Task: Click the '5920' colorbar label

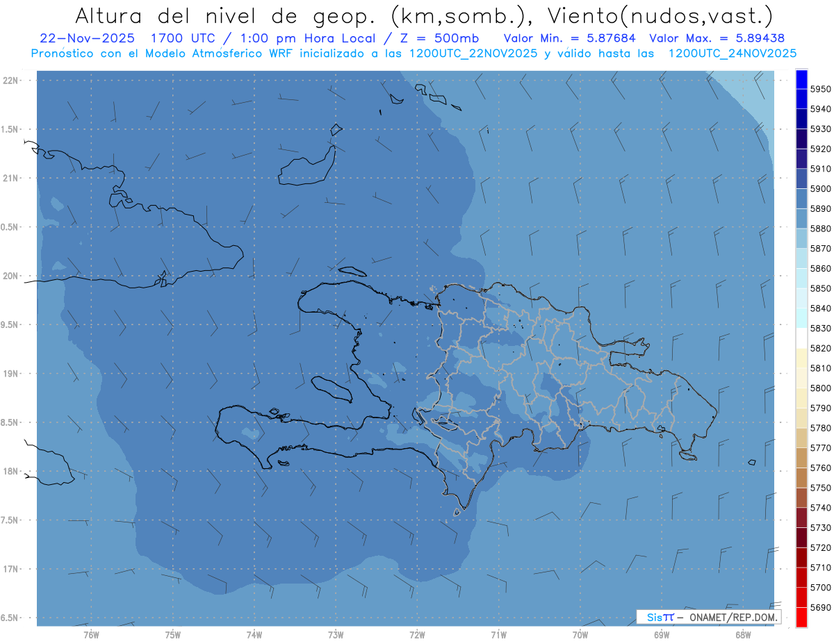Action: (820, 149)
